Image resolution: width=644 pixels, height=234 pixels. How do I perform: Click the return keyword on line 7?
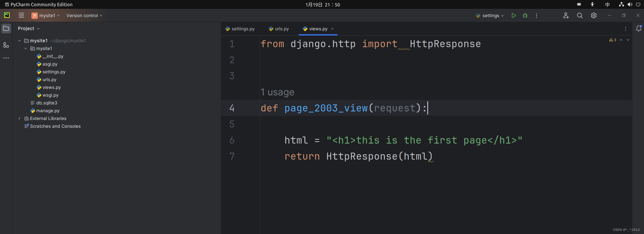[302, 156]
